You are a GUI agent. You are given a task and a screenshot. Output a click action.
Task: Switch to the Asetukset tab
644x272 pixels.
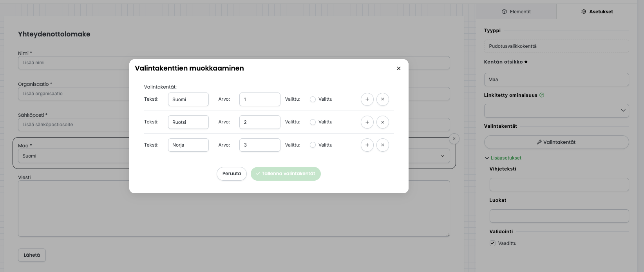[597, 12]
